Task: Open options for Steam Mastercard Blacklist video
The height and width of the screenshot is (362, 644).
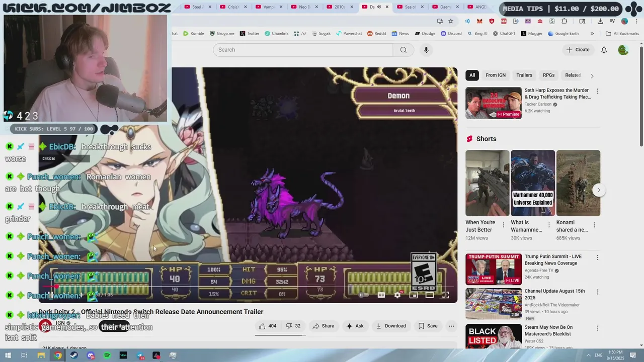Action: [597, 328]
